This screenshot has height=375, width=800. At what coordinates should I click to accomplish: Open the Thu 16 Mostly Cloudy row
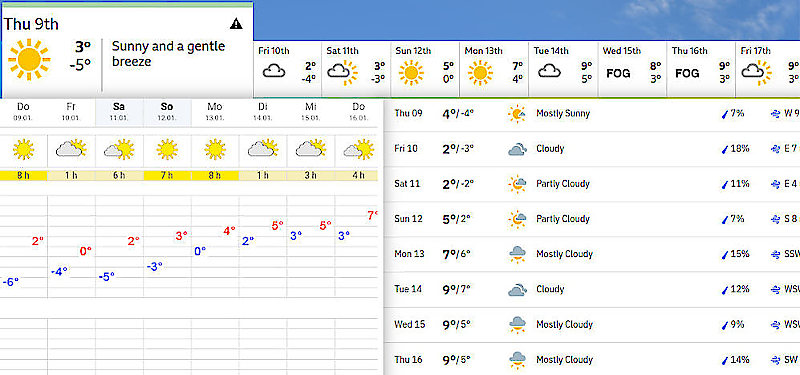(x=592, y=360)
